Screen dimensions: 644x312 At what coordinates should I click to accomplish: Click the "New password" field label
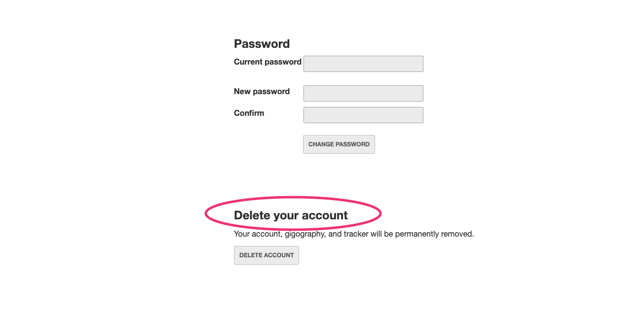pyautogui.click(x=262, y=92)
